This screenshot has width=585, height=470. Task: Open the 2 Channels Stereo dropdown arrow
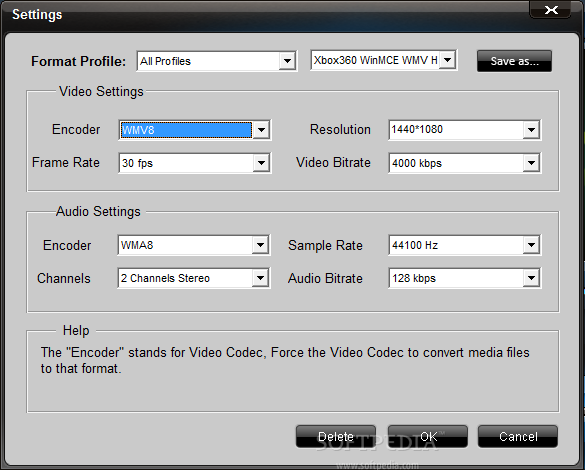pyautogui.click(x=260, y=278)
